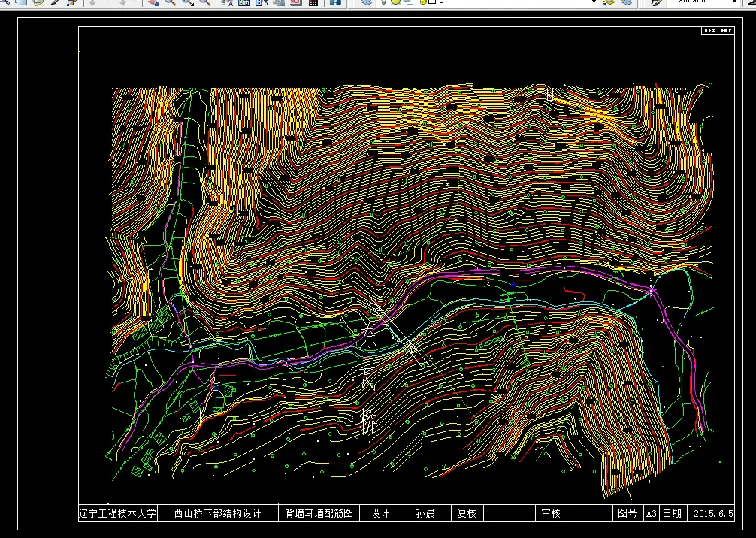This screenshot has height=538, width=756.
Task: Select the map character 东
Action: (368, 337)
